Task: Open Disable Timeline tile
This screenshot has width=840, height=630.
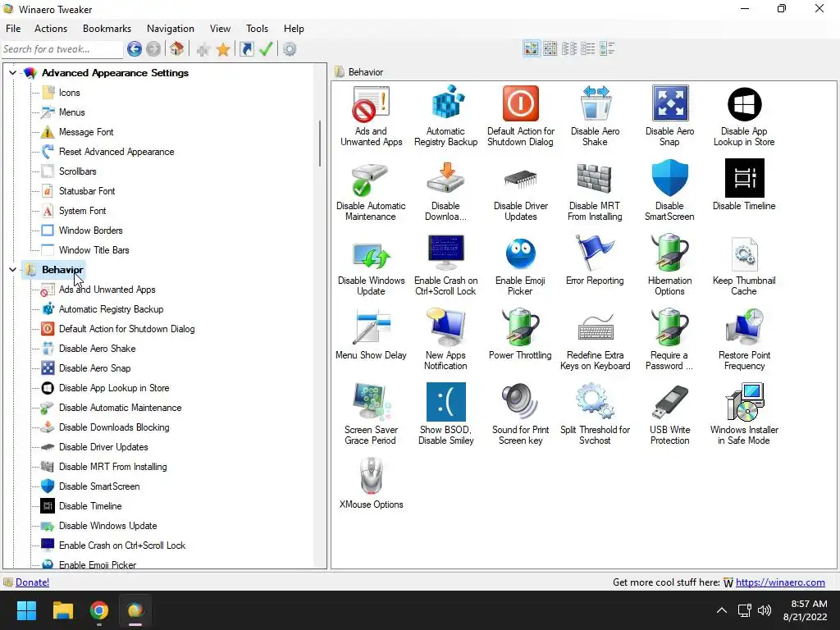Action: point(744,185)
